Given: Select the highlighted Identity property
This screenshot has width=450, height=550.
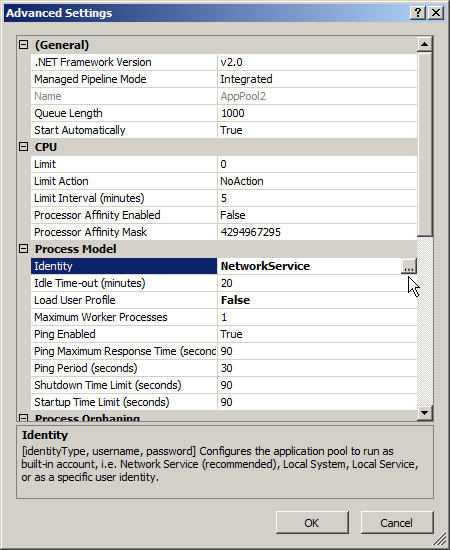Looking at the screenshot, I should pos(124,266).
